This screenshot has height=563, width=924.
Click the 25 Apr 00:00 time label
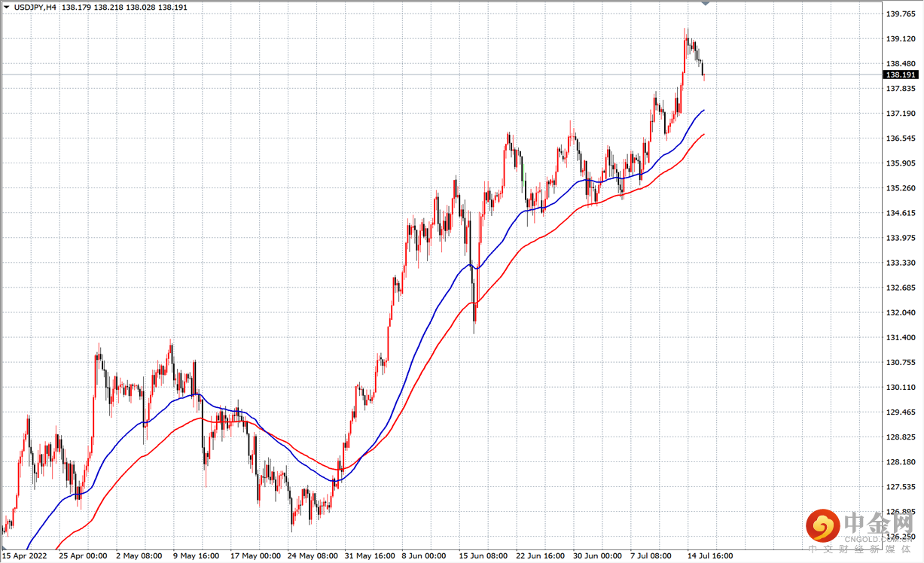pyautogui.click(x=82, y=555)
